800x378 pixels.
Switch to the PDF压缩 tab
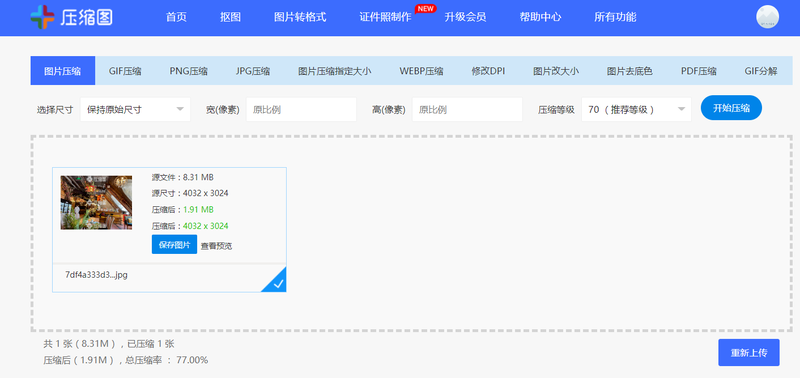coord(699,71)
